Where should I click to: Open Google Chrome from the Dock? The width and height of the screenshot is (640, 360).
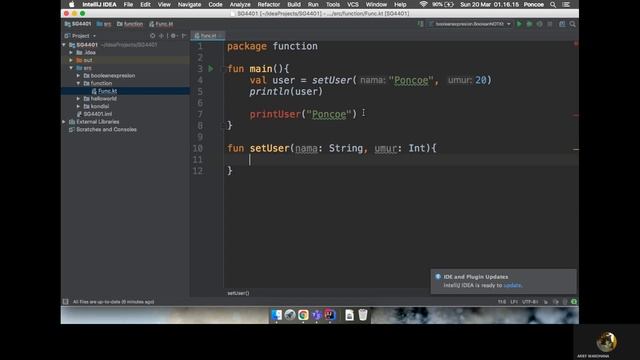tap(303, 315)
